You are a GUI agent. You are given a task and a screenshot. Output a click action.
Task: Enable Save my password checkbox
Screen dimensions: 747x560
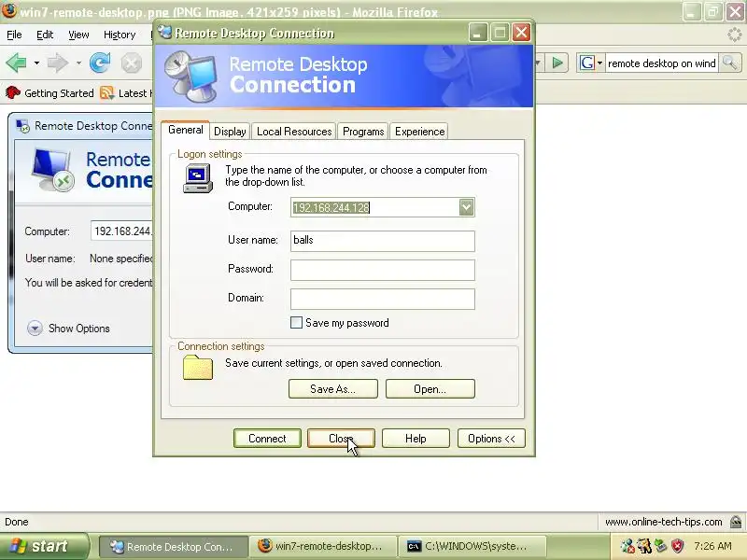pos(296,323)
